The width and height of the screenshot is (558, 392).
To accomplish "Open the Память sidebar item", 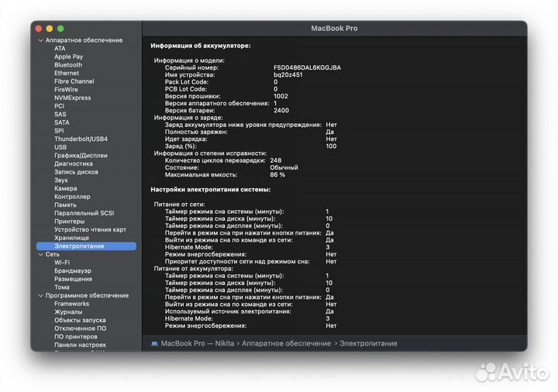I will (x=65, y=205).
